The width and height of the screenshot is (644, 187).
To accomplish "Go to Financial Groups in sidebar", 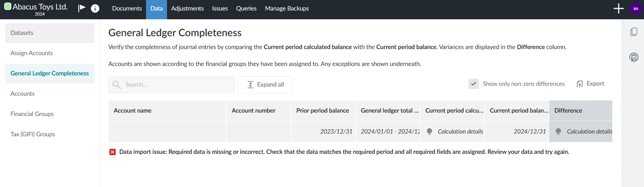I will [x=32, y=114].
